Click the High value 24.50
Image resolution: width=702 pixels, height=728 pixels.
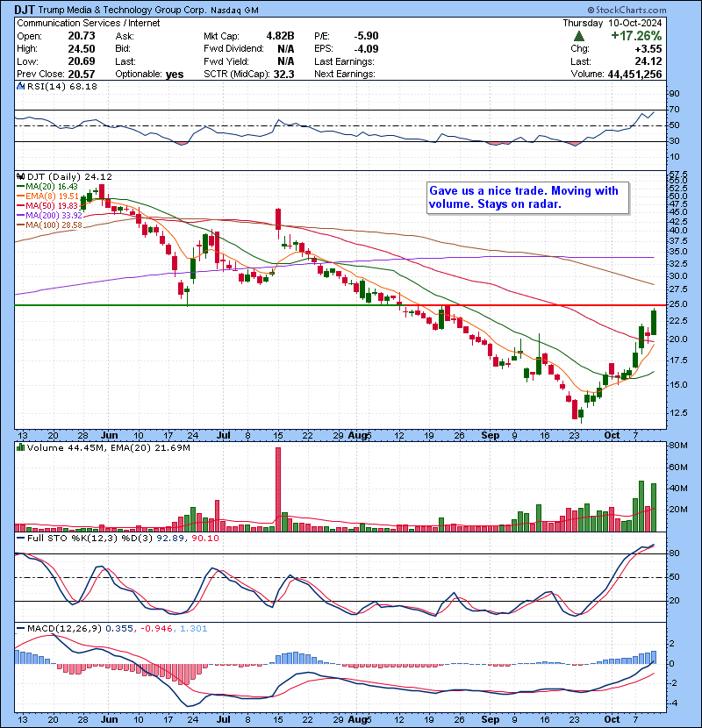click(x=82, y=49)
